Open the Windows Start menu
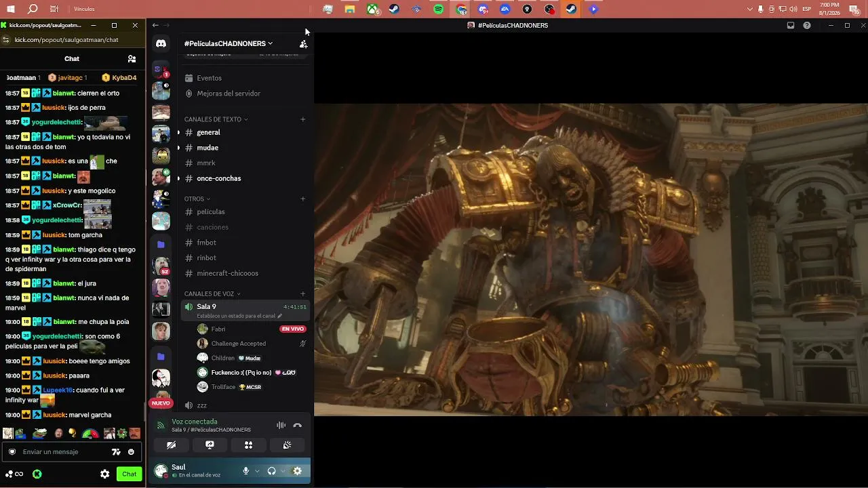The image size is (868, 488). point(11,9)
